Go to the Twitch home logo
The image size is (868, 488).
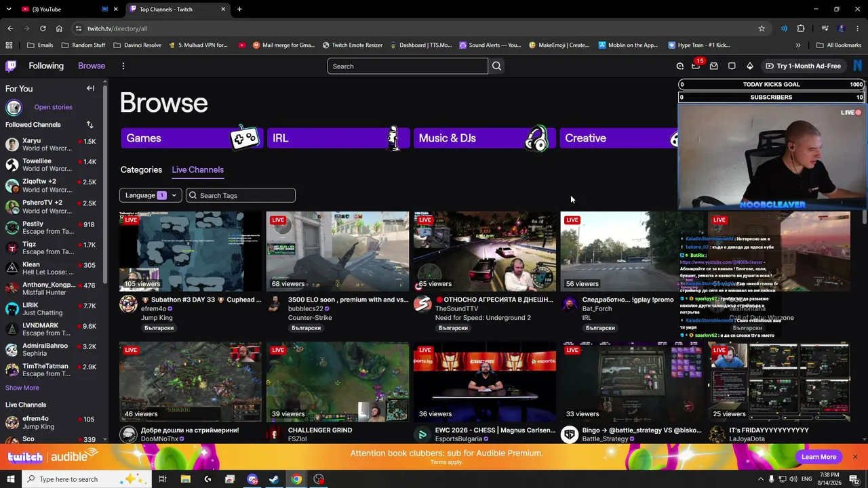11,66
